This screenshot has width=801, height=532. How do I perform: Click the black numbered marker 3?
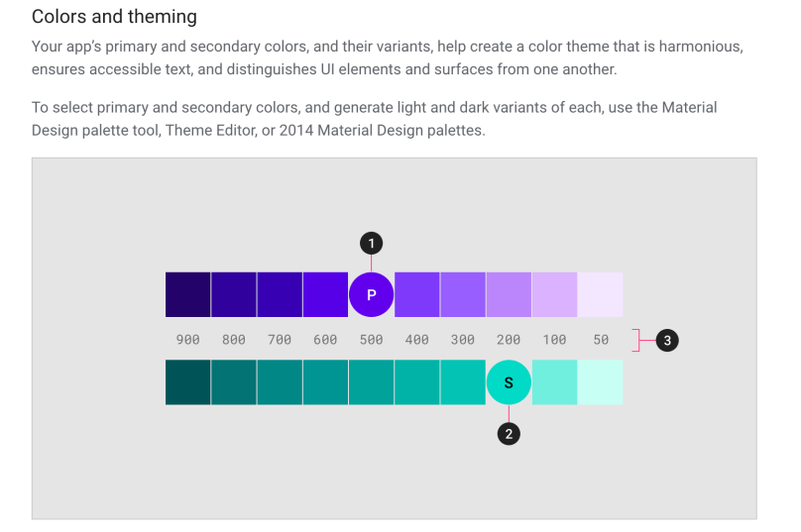(667, 340)
